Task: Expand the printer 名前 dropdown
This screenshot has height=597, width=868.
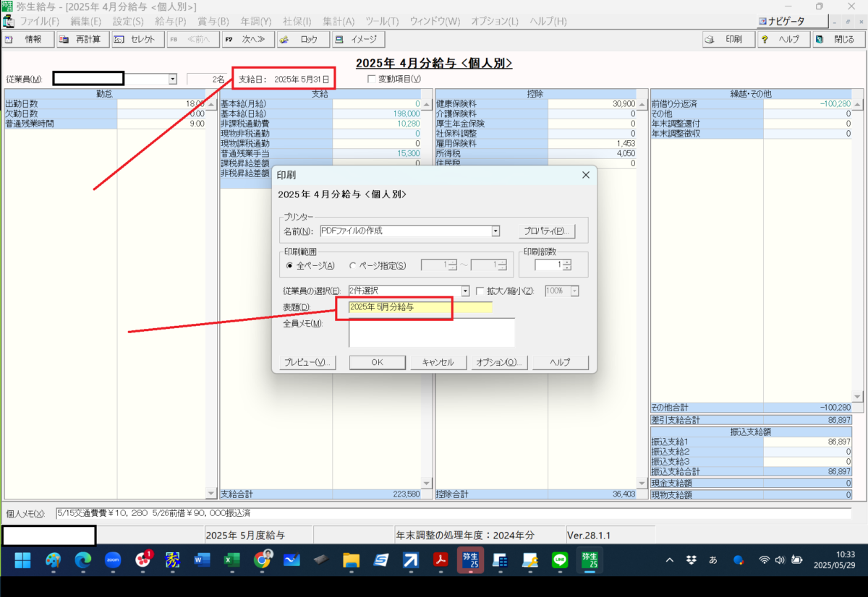Action: coord(495,231)
